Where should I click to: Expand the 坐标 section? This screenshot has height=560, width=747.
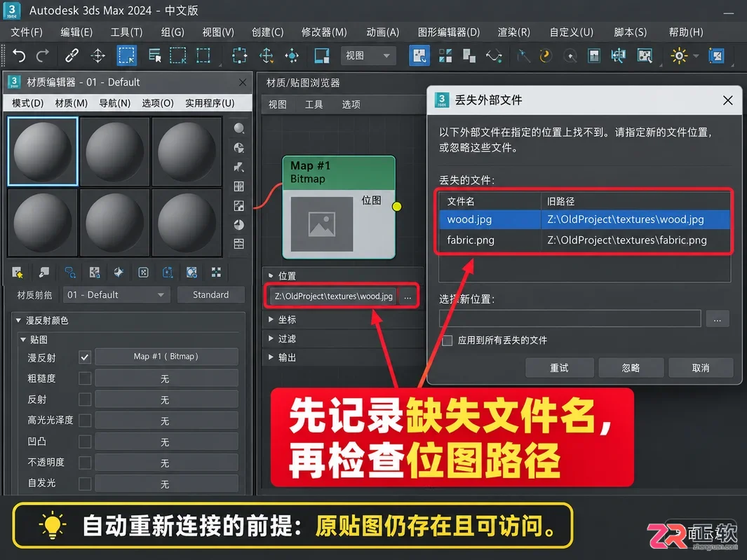pos(271,319)
